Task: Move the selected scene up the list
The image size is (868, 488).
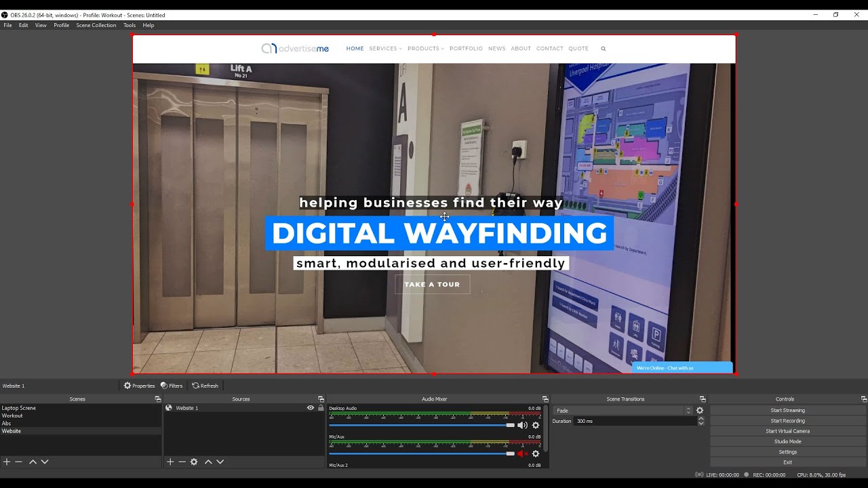Action: tap(33, 462)
